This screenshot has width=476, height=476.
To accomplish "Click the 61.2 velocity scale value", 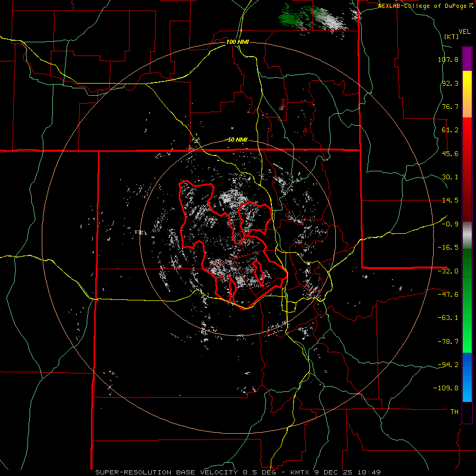I will coord(450,130).
